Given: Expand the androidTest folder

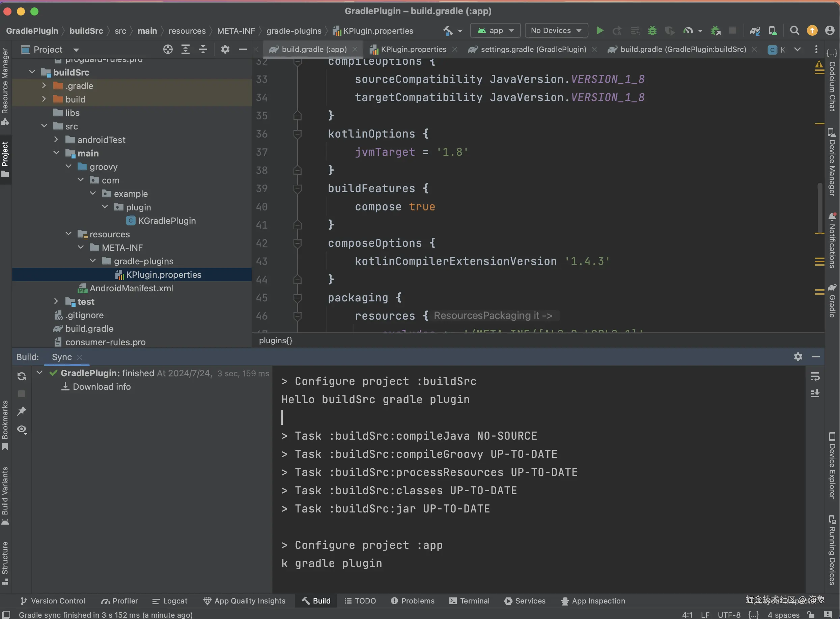Looking at the screenshot, I should (x=56, y=139).
